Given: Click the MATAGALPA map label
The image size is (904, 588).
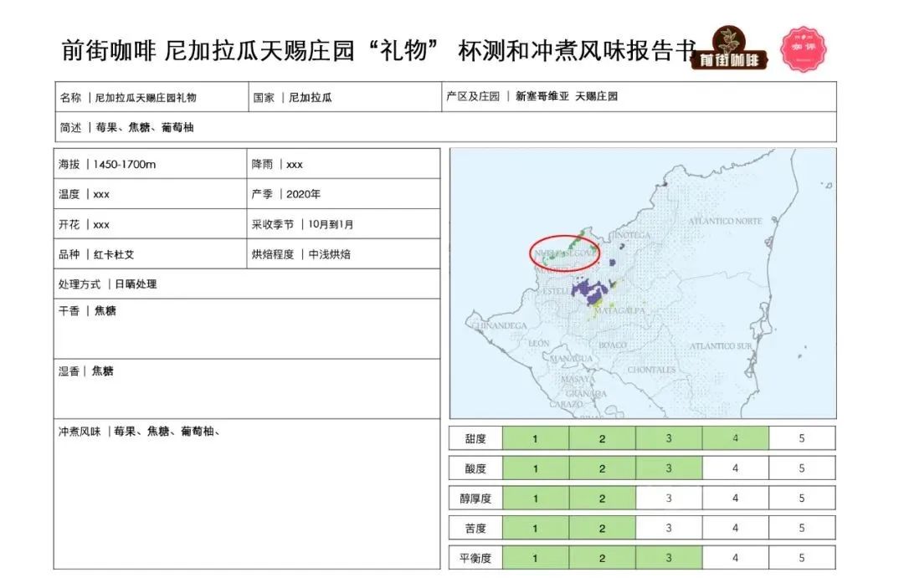Looking at the screenshot, I should 619,310.
